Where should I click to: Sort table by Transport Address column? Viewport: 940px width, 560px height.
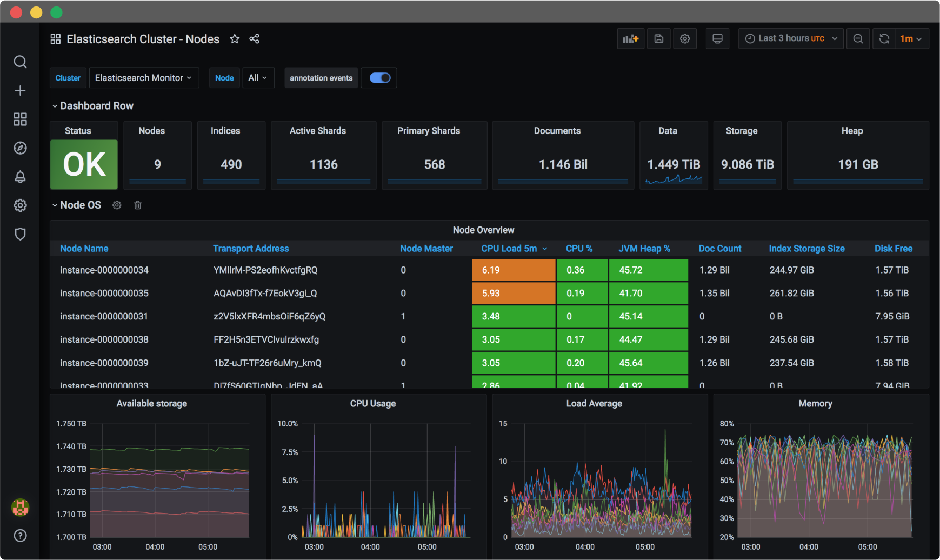251,249
